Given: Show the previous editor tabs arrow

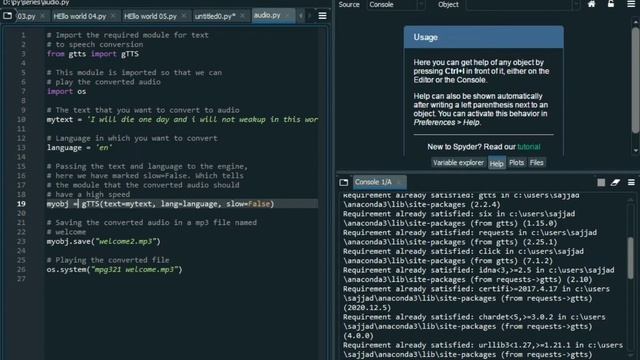Looking at the screenshot, I should [301, 16].
